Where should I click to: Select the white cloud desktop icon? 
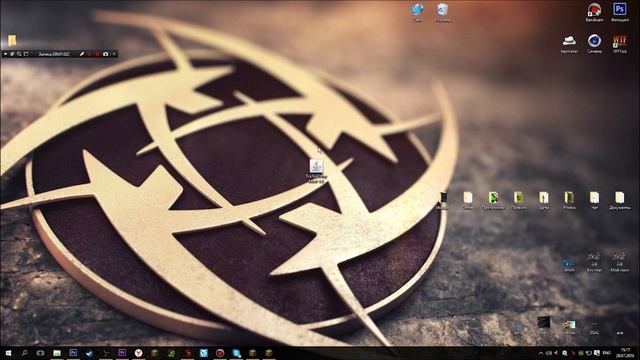(x=569, y=43)
